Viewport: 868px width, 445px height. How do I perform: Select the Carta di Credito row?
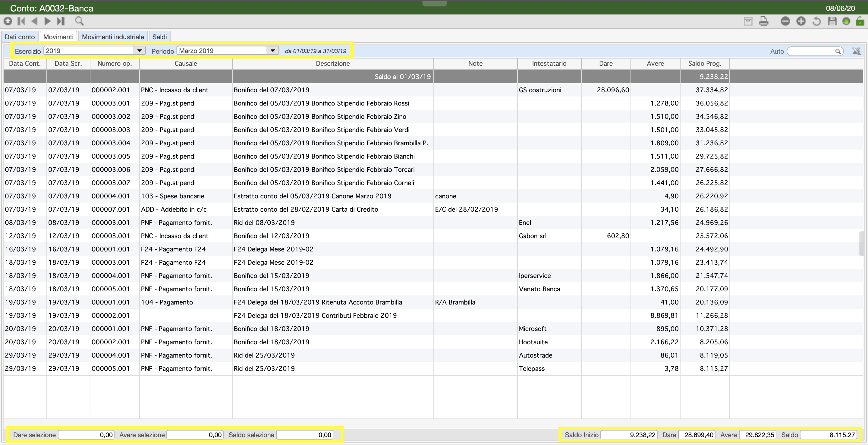[x=433, y=209]
